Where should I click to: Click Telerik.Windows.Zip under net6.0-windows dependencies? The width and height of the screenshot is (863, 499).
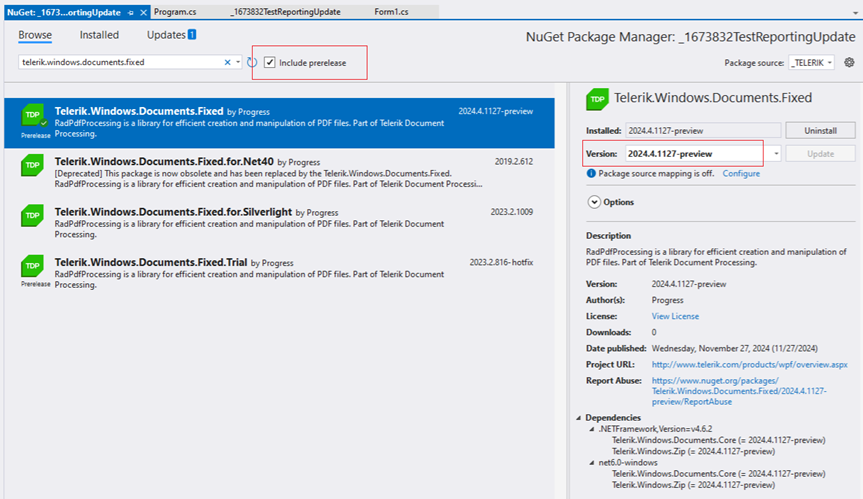693,485
